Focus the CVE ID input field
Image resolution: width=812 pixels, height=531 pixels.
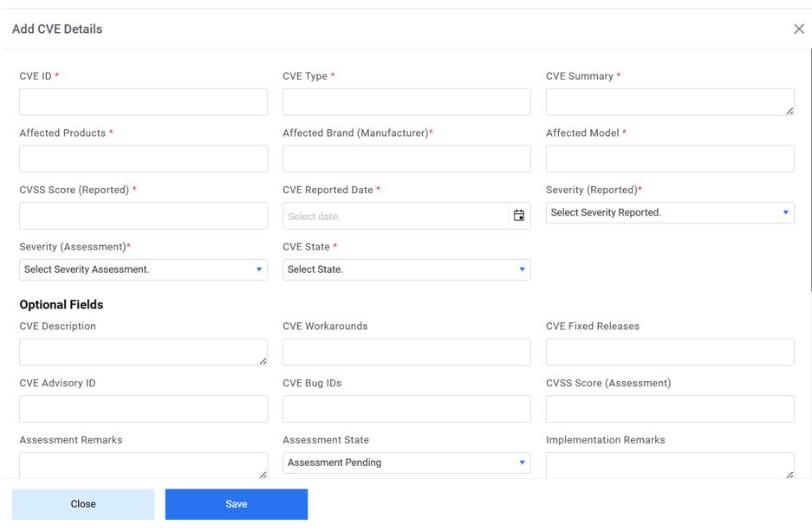(x=143, y=102)
